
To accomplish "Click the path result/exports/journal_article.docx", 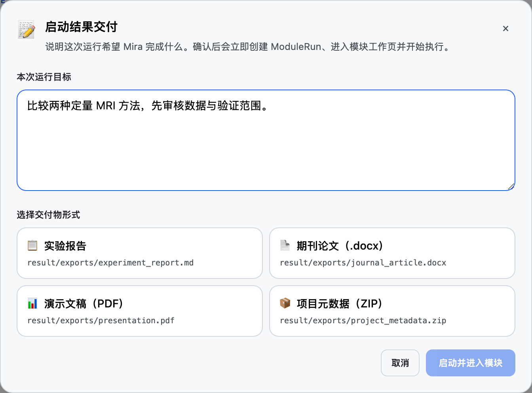I will 363,263.
